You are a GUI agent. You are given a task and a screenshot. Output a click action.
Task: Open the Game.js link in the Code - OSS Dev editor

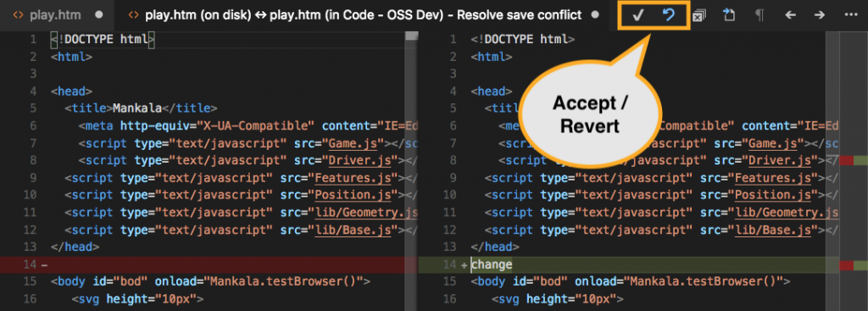(773, 143)
